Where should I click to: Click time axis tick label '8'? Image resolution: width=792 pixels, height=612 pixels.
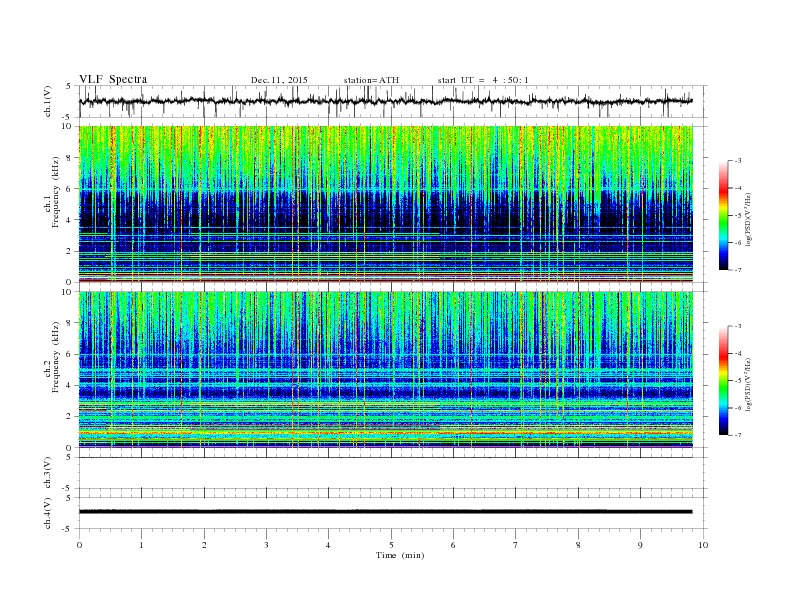pyautogui.click(x=578, y=545)
